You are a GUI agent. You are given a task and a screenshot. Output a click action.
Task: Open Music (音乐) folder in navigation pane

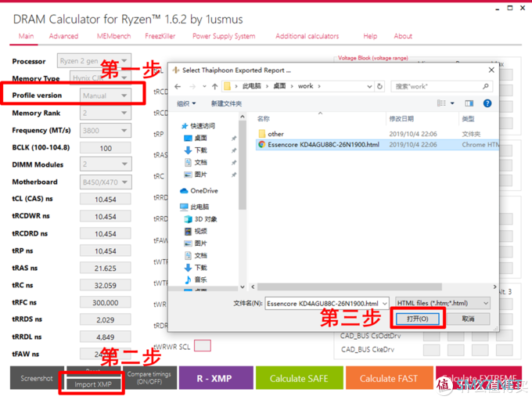(196, 279)
